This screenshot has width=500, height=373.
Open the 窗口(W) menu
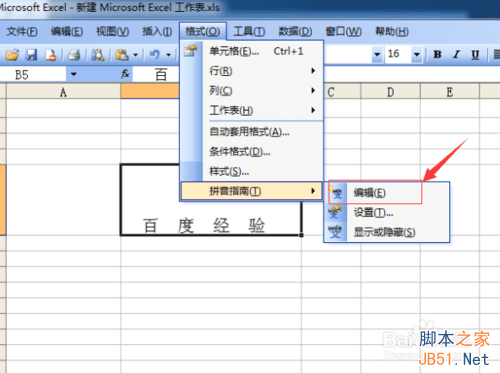[x=343, y=32]
